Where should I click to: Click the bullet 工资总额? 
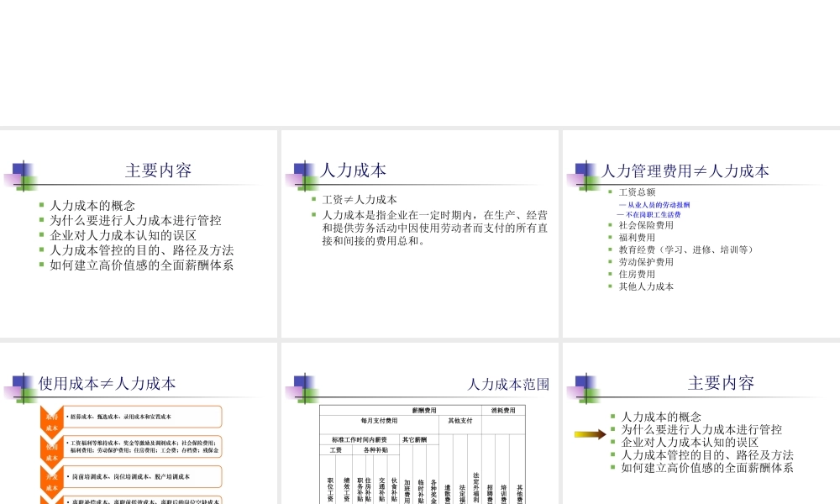coord(637,192)
